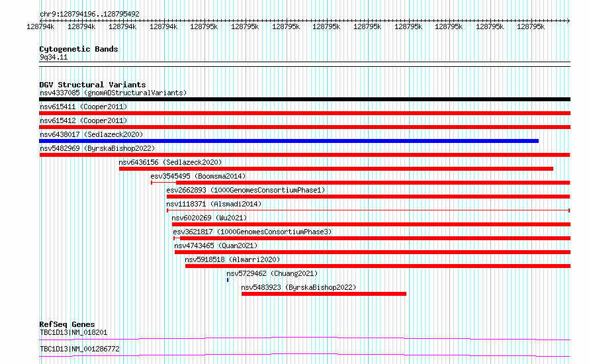The width and height of the screenshot is (589, 364).
Task: Click the red nsv5482969 variant bar
Action: [304, 155]
